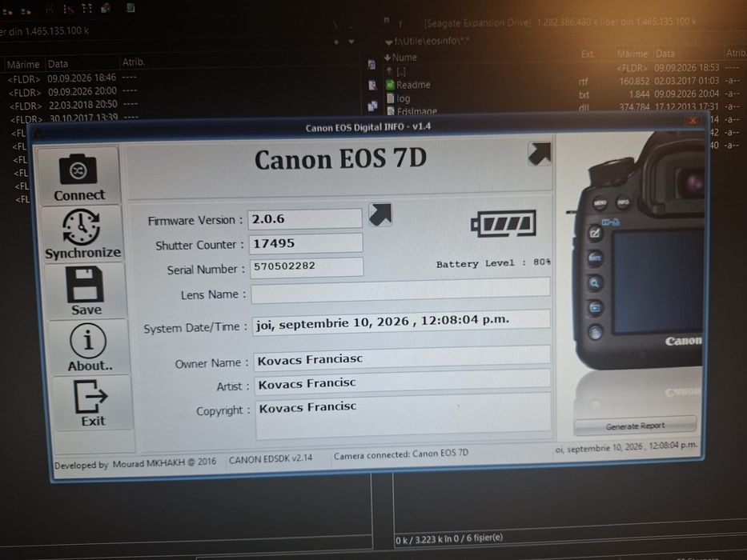Click the Developed by Mourad MKHAKH text
The image size is (747, 560).
tap(135, 463)
